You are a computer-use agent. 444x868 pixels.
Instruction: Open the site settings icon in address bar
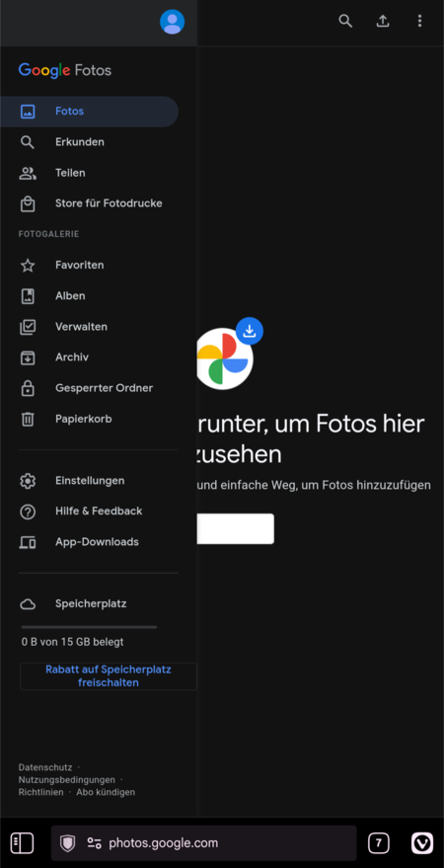click(x=94, y=843)
